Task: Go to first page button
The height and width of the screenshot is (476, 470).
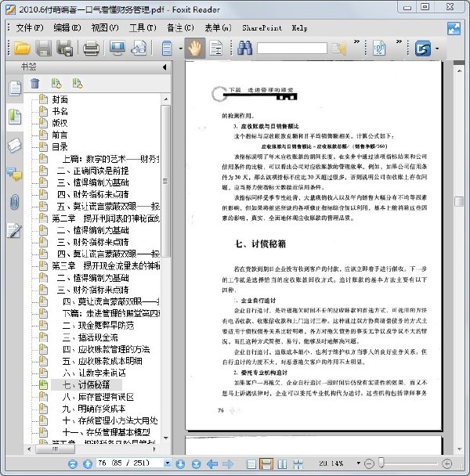Action: click(72, 463)
